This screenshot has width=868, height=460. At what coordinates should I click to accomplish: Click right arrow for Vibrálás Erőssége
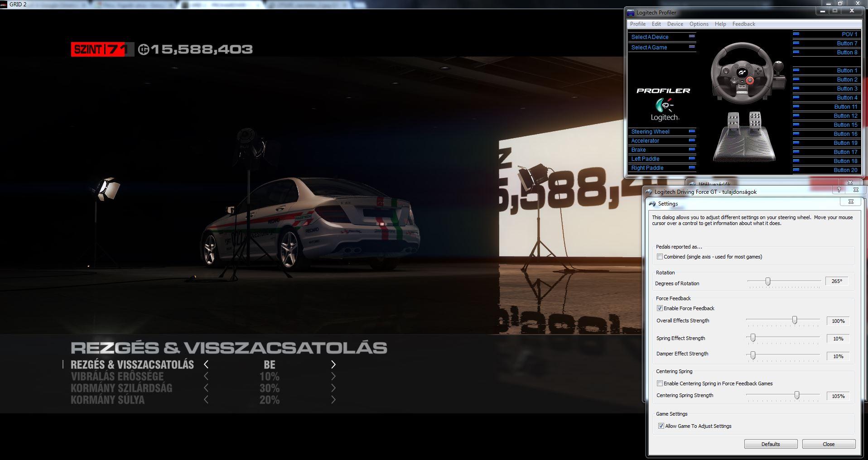point(333,376)
